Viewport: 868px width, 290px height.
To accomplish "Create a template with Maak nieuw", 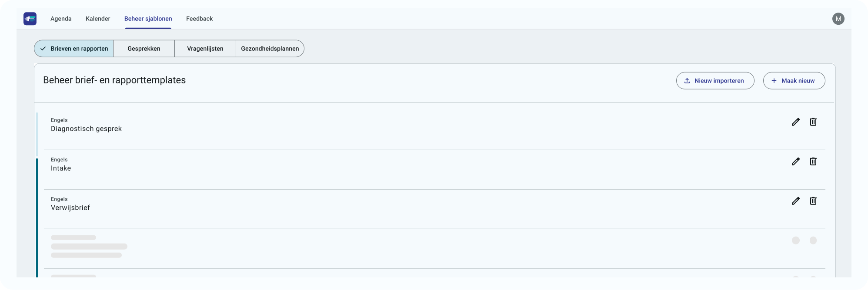I will pos(794,81).
